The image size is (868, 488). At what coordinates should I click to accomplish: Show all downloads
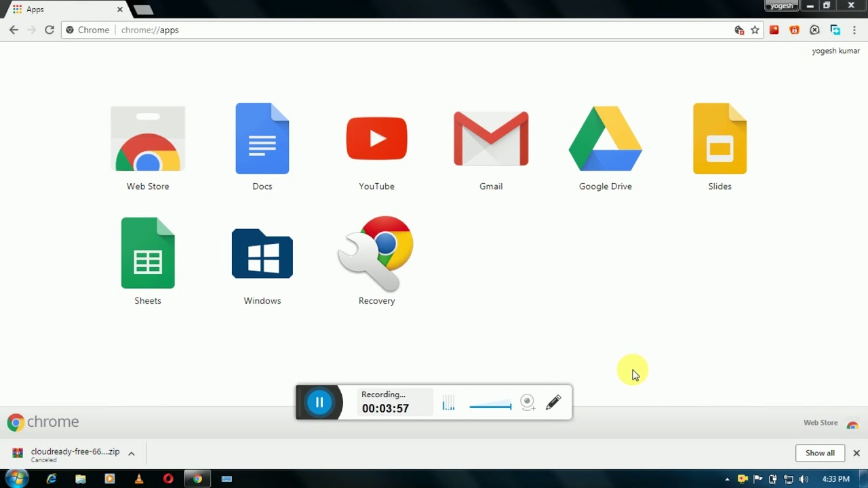click(820, 453)
